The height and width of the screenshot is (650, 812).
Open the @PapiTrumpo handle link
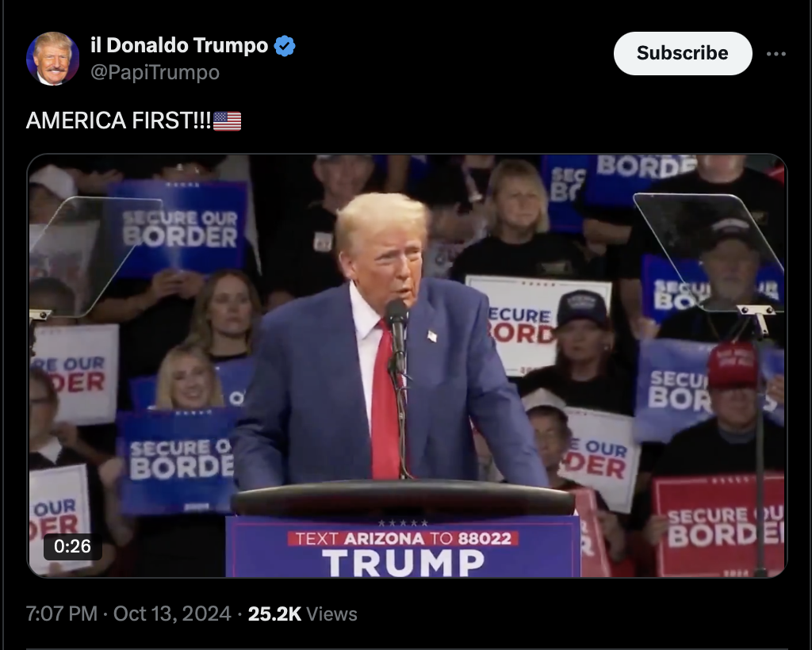pos(155,72)
